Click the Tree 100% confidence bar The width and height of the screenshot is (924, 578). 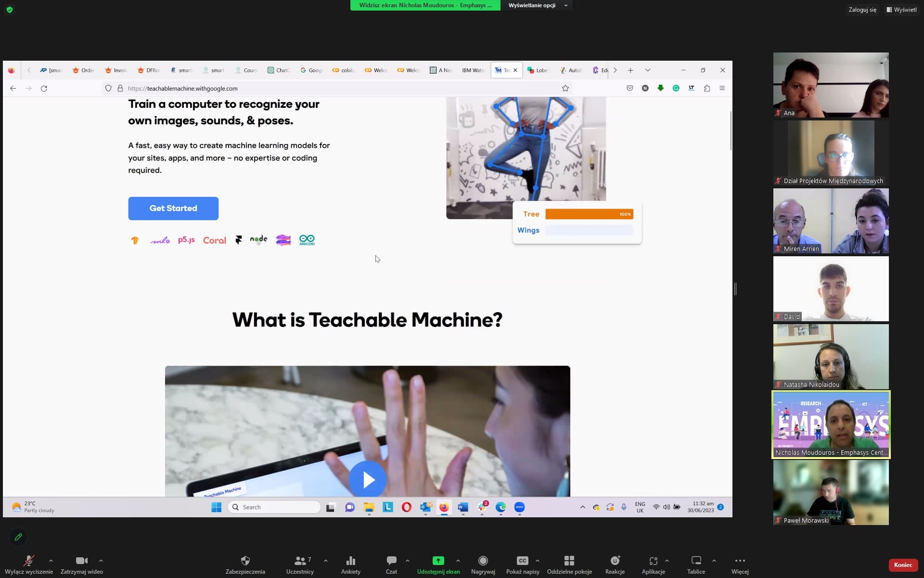tap(590, 214)
